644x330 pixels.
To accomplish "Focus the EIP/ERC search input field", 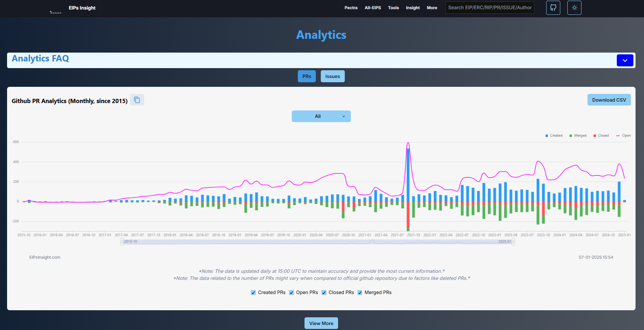I will point(490,8).
